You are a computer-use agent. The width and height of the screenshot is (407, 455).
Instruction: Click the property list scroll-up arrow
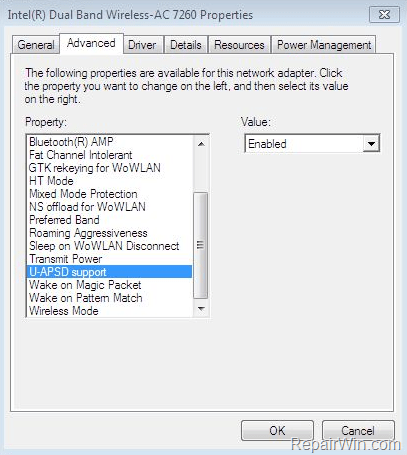click(201, 144)
